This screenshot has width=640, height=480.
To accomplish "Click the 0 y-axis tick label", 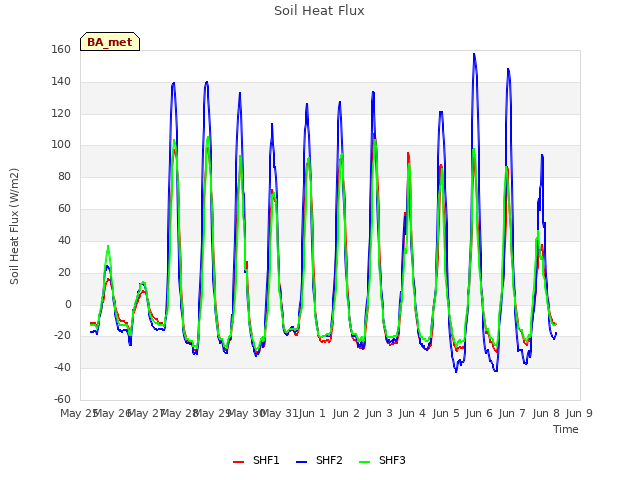I will tap(68, 304).
